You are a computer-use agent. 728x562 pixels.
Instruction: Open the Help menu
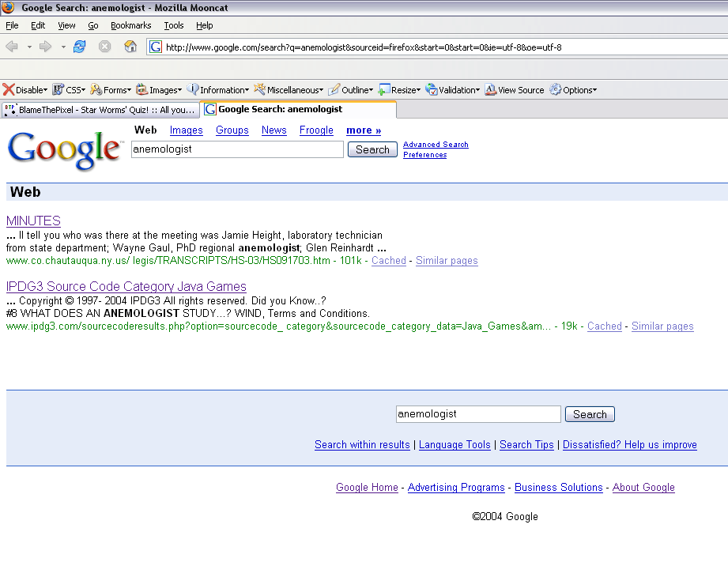204,25
